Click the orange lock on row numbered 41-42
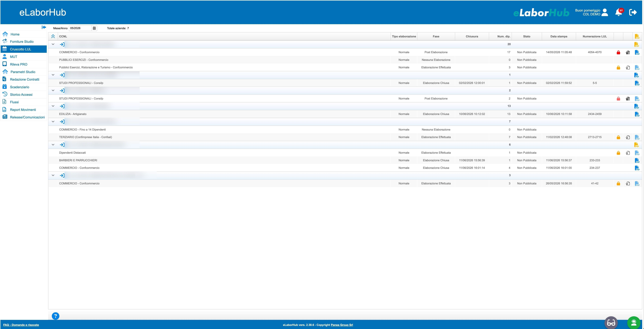The height and width of the screenshot is (329, 644). point(618,184)
